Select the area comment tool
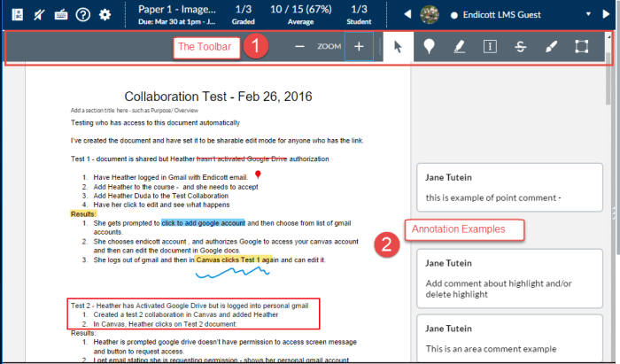Image resolution: width=620 pixels, height=364 pixels. (582, 47)
